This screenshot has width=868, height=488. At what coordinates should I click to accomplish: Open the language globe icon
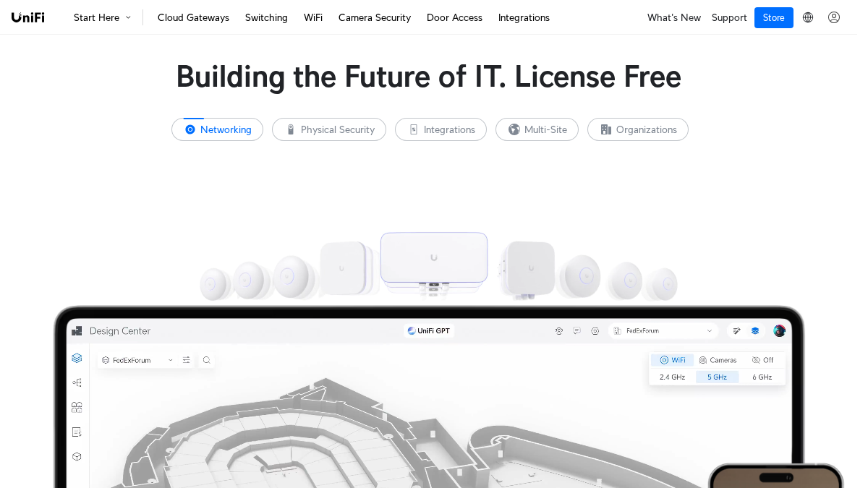point(808,17)
